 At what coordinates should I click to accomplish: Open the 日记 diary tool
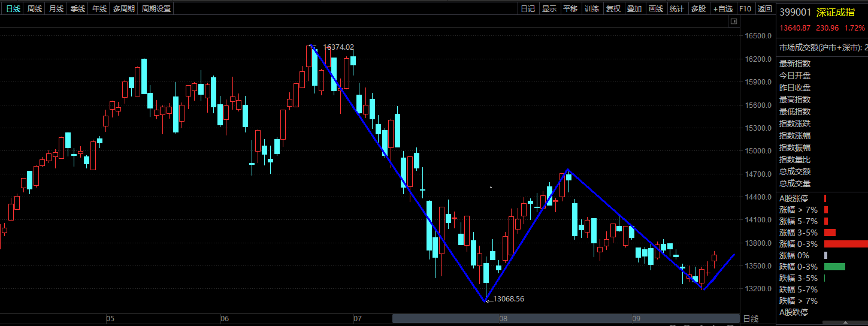(x=528, y=9)
